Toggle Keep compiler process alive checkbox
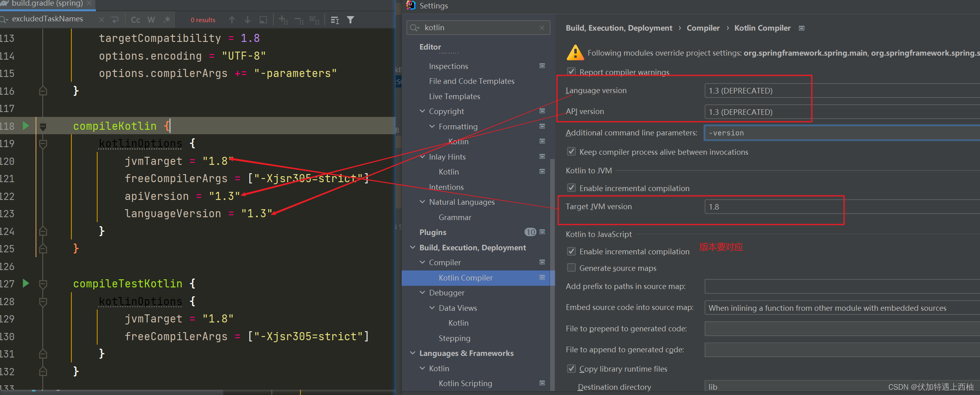The width and height of the screenshot is (980, 395). pyautogui.click(x=571, y=152)
